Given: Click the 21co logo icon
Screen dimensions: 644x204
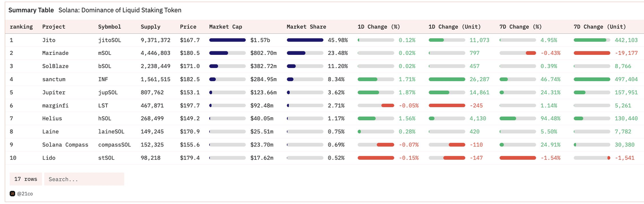Looking at the screenshot, I should (x=13, y=193).
